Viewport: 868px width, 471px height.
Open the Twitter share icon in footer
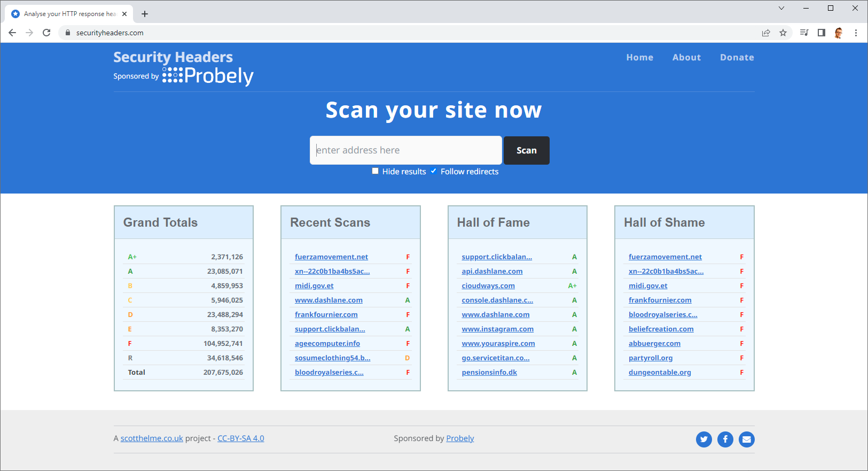point(703,439)
